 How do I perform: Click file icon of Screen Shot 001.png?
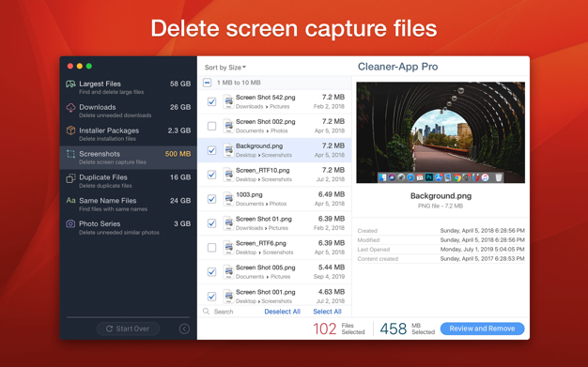228,297
